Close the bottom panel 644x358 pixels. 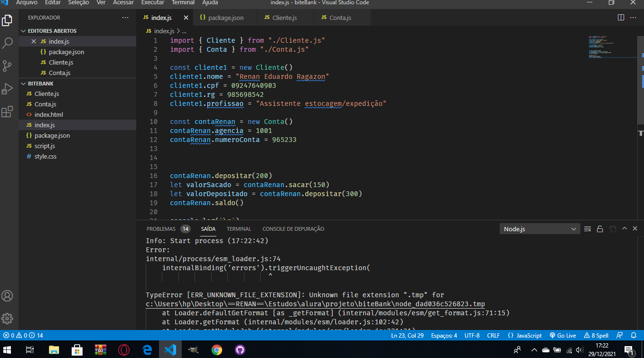click(635, 229)
